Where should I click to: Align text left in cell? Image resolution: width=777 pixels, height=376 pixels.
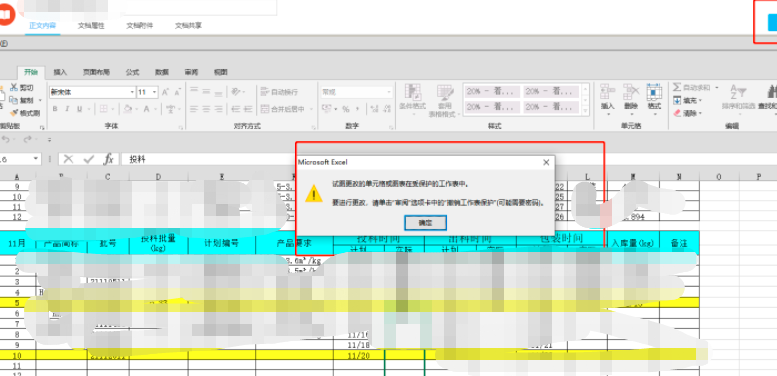(194, 109)
